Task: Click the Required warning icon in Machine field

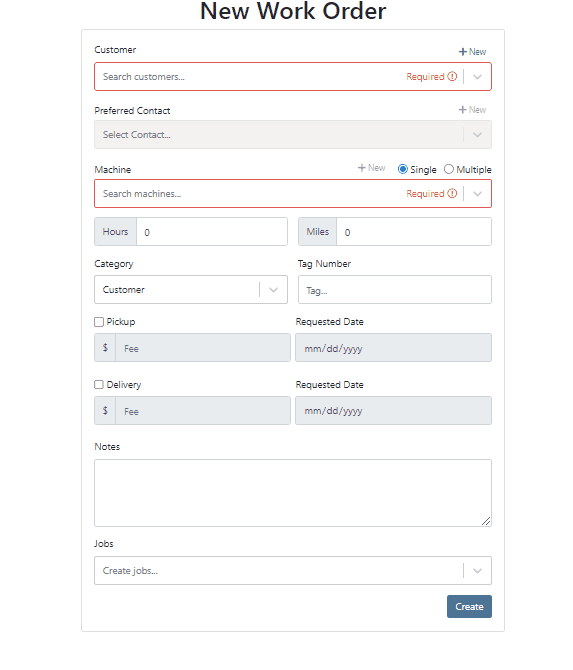Action: [452, 194]
